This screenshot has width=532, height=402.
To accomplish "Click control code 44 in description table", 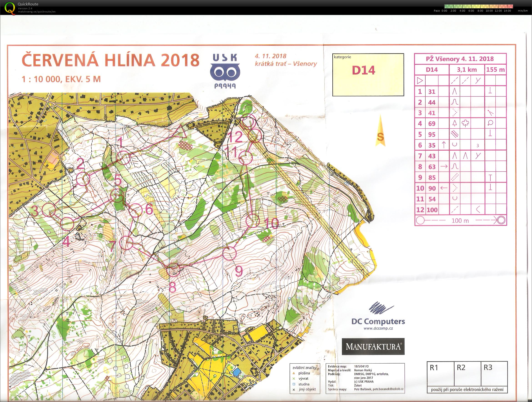I will (432, 103).
